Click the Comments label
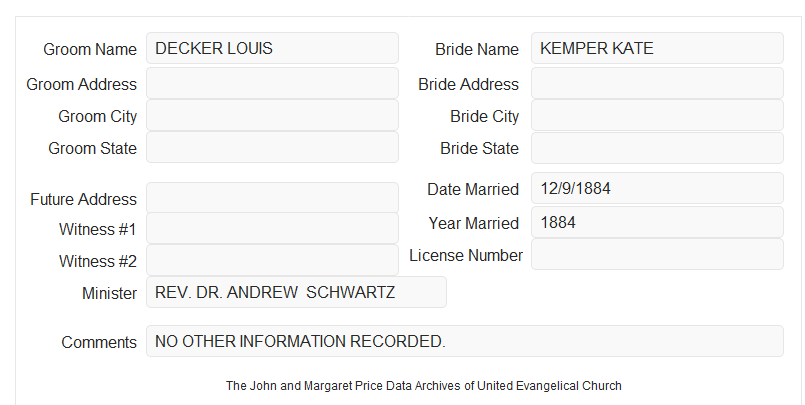Image resolution: width=805 pixels, height=405 pixels. click(x=99, y=342)
